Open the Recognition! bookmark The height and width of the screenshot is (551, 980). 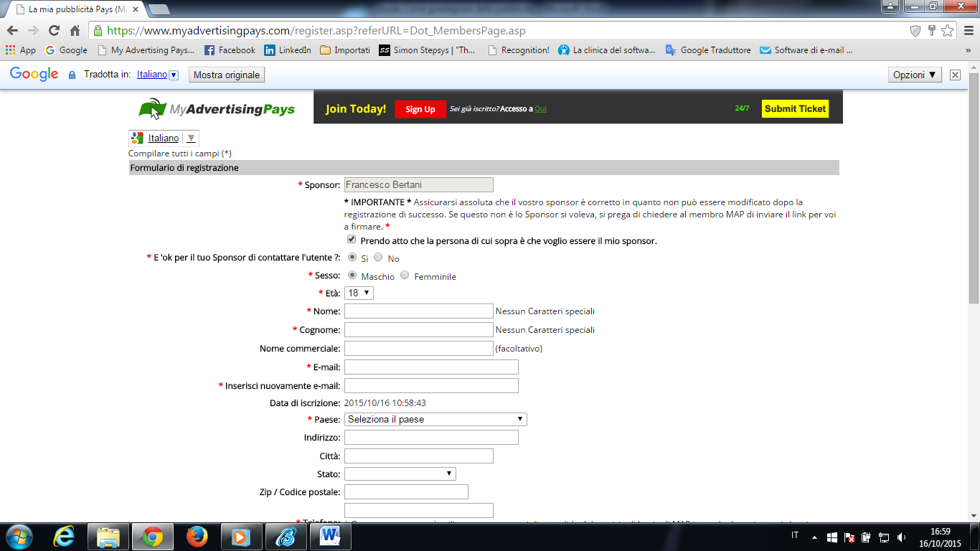[x=518, y=50]
